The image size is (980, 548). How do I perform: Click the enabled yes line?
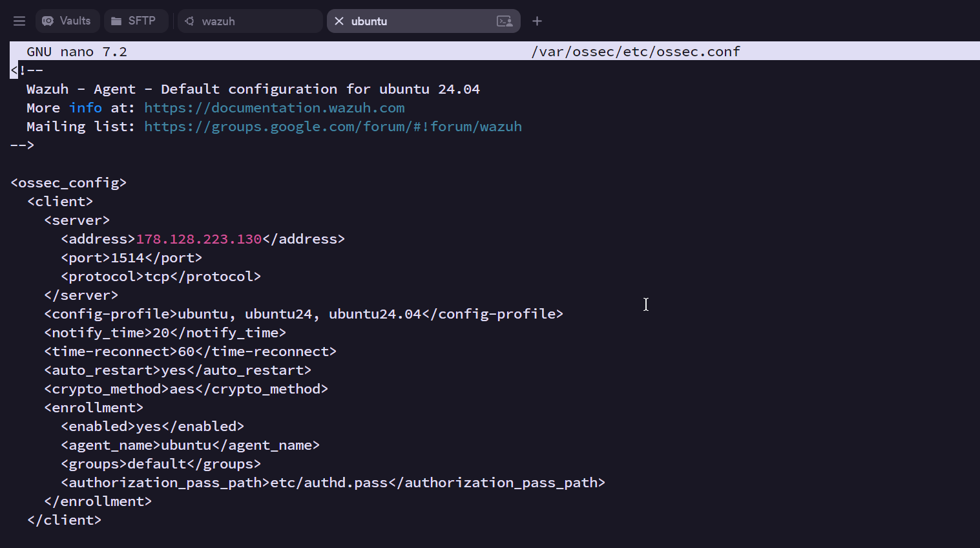point(152,427)
